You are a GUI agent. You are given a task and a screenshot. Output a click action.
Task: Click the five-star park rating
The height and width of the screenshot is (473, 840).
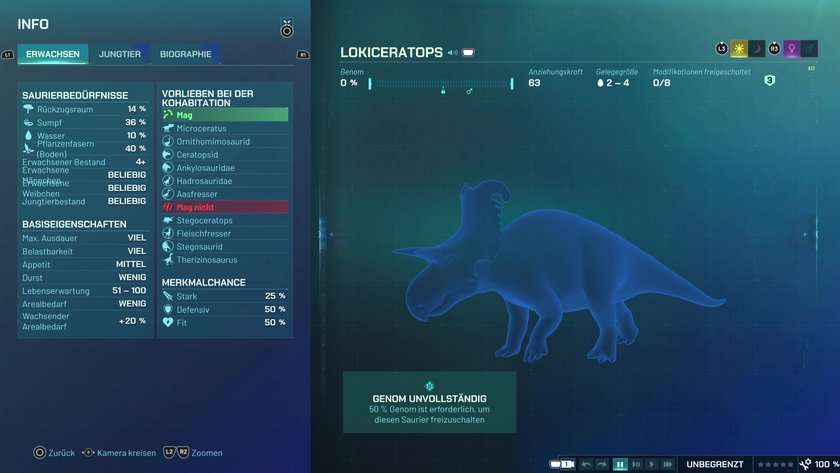point(775,464)
